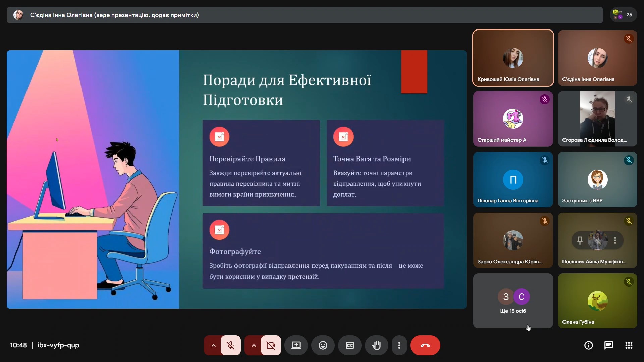Toggle the muted microphone button
The width and height of the screenshot is (644, 362).
(x=230, y=345)
